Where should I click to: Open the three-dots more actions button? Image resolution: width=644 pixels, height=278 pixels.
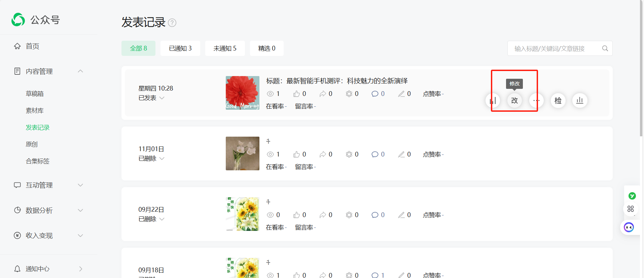click(x=536, y=100)
